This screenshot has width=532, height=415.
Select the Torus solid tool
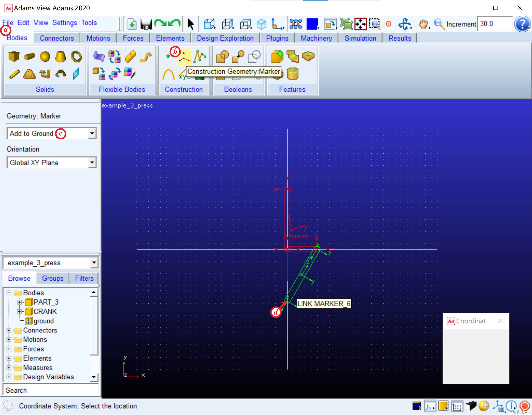click(x=76, y=56)
